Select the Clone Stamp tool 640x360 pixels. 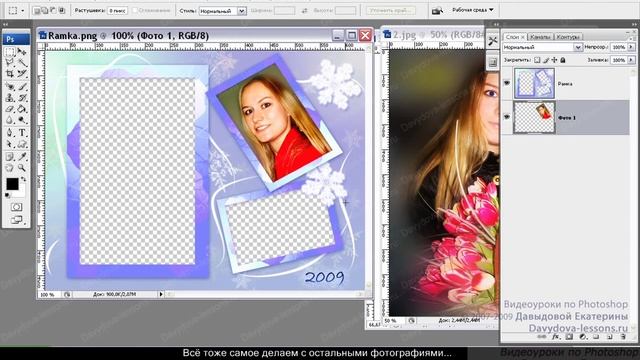click(10, 98)
